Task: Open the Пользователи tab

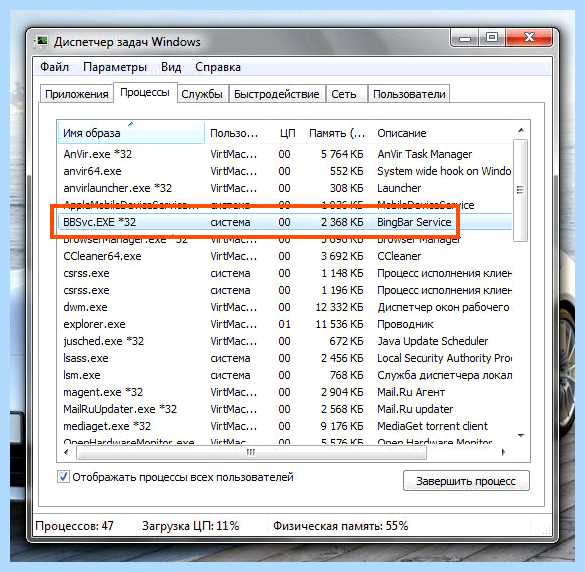Action: click(x=409, y=94)
